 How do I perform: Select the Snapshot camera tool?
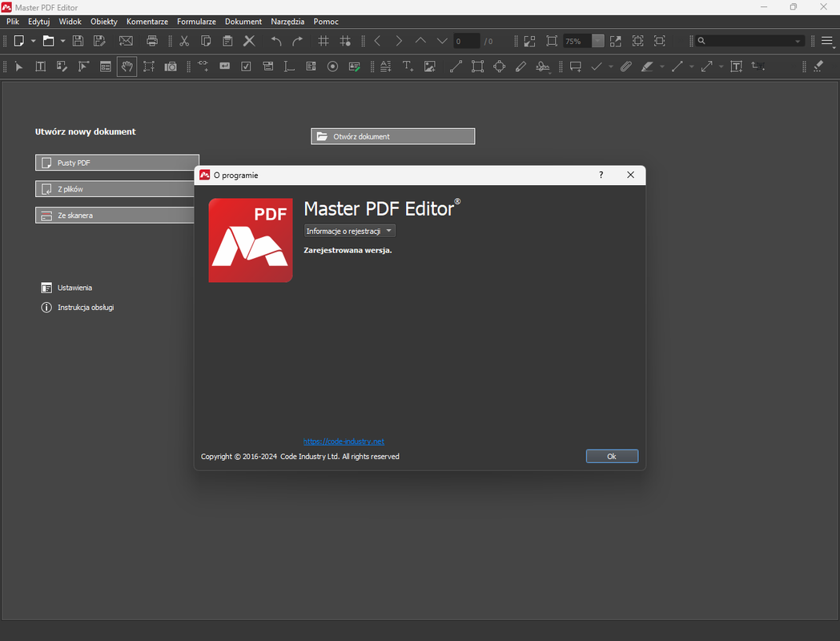click(171, 67)
